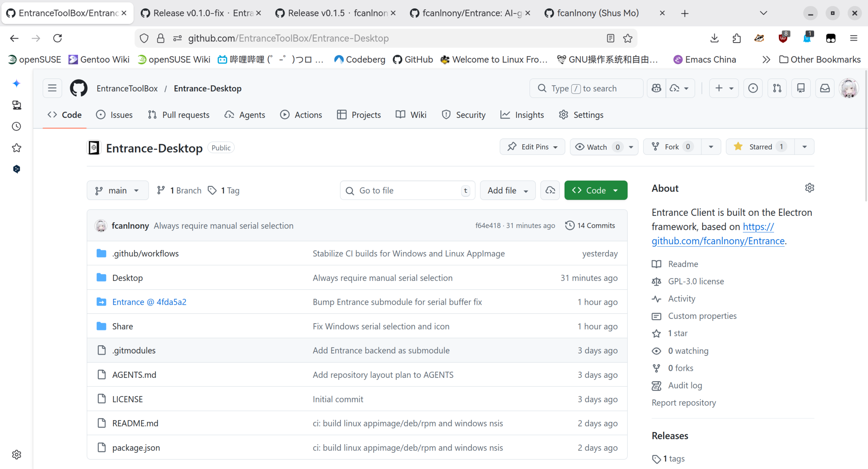Expand main branch selector dropdown
Screen dimensions: 868x469
[x=118, y=190]
